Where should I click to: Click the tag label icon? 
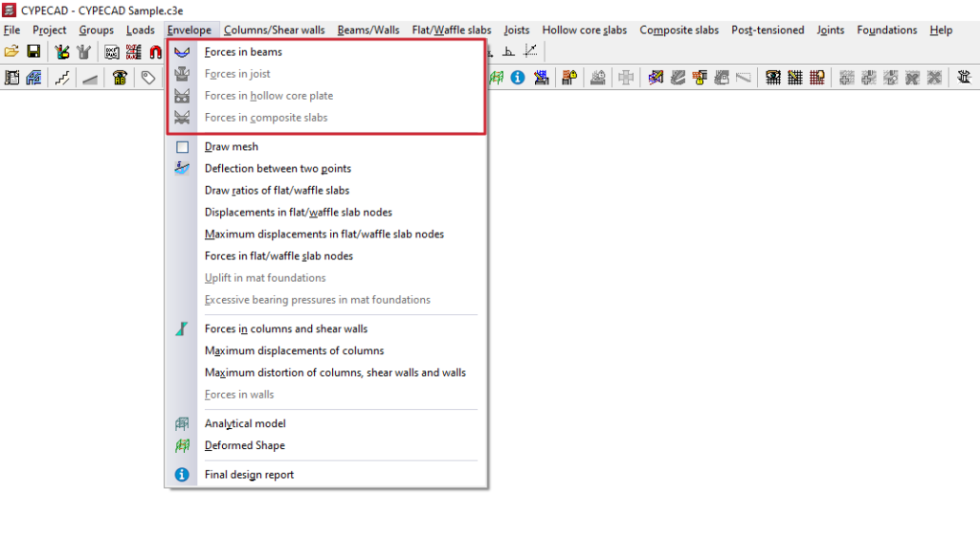pos(147,78)
